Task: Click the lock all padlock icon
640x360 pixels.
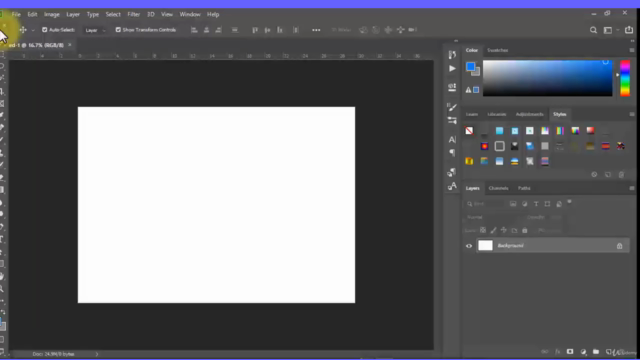Action: 525,230
